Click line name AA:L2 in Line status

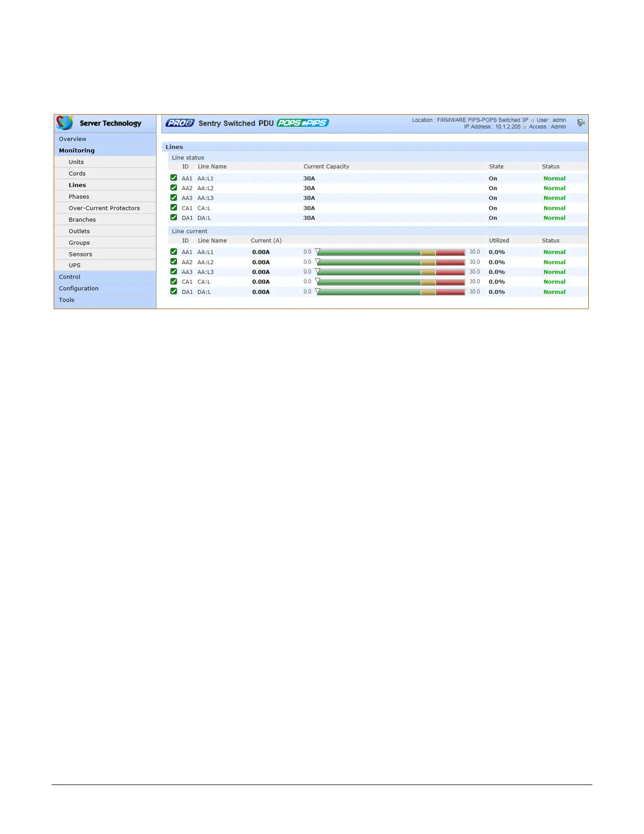(x=205, y=188)
